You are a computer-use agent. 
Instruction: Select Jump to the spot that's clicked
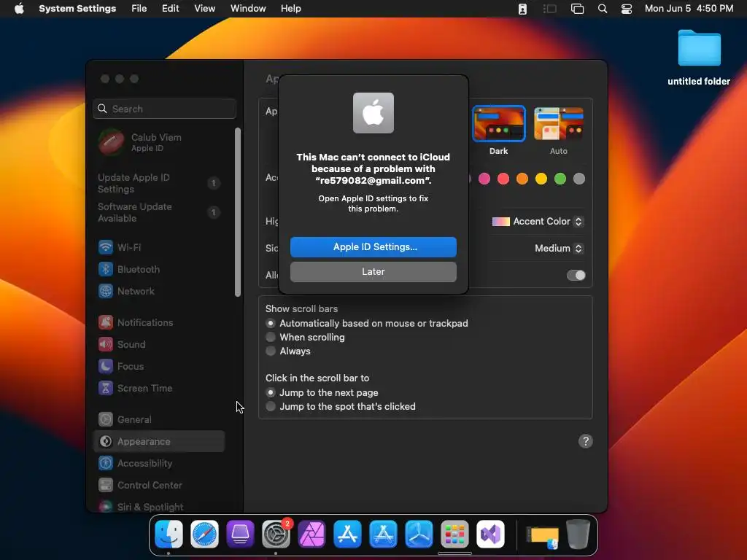click(x=271, y=407)
